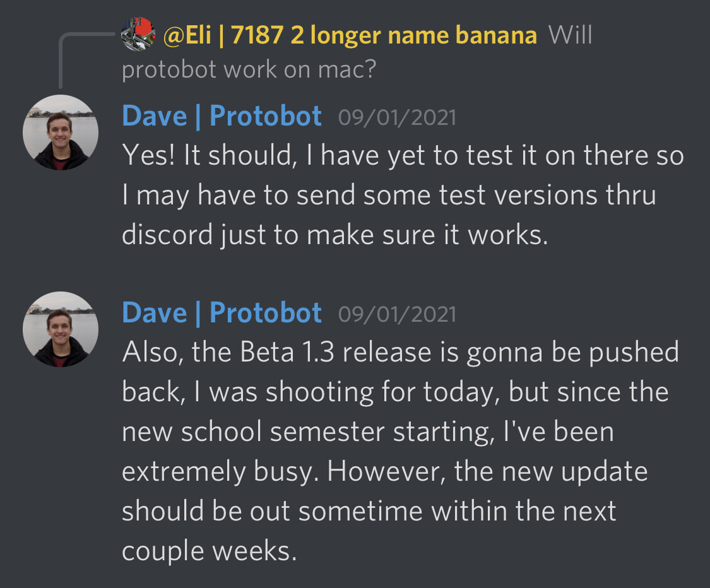The height and width of the screenshot is (588, 710).
Task: Click the Dave | Protobot name above "Yes! It should"
Action: 222,116
